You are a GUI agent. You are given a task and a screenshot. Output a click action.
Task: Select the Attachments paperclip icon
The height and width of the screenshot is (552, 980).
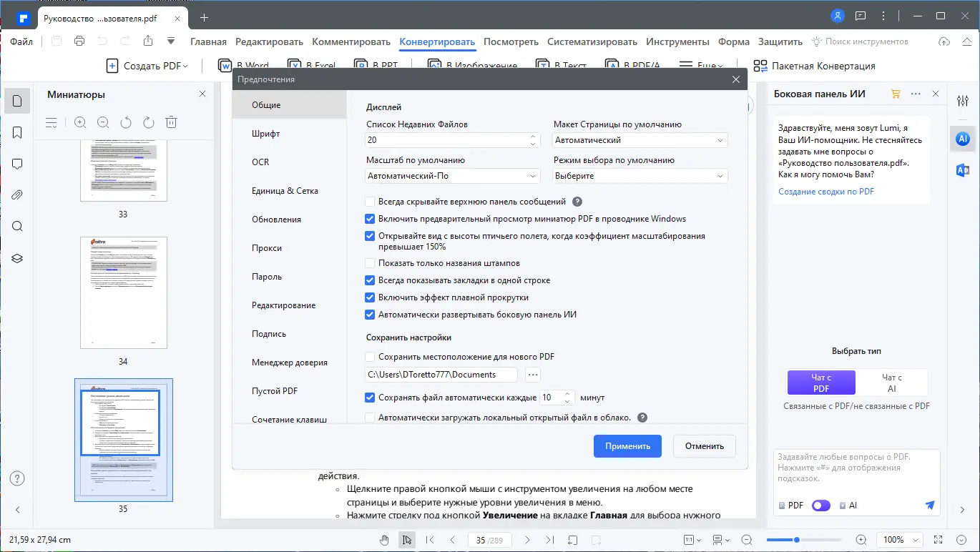click(x=16, y=194)
